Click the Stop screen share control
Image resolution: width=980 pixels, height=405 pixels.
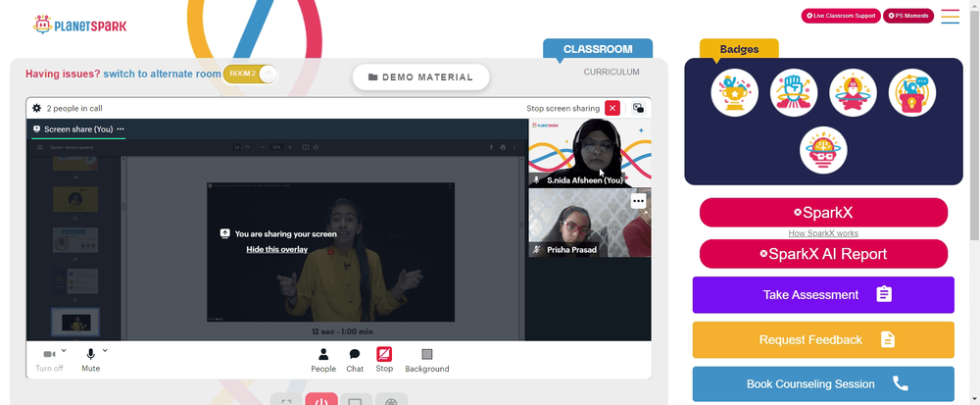tap(384, 360)
